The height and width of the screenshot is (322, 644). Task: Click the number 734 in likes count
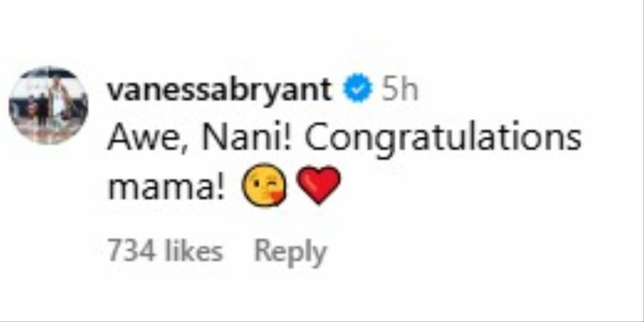tap(132, 252)
